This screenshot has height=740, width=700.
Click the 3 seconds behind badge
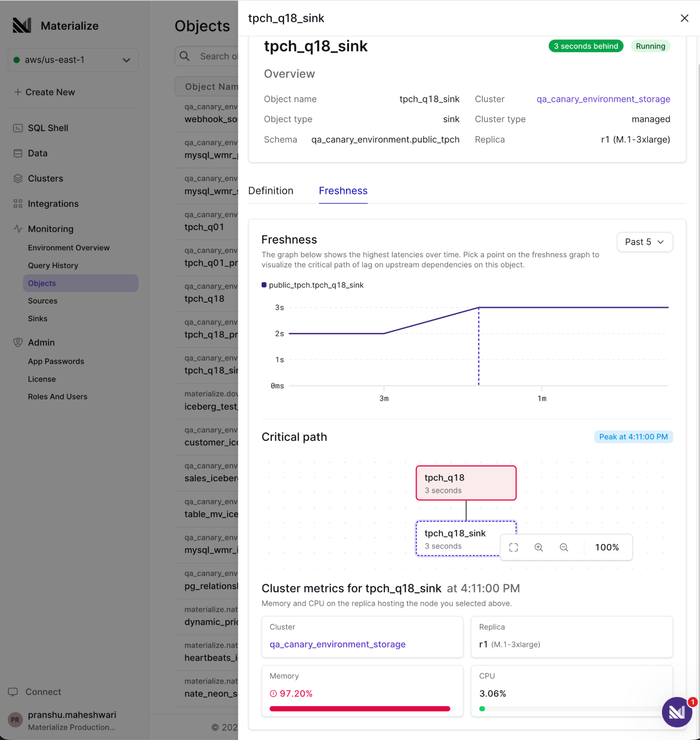coord(586,46)
